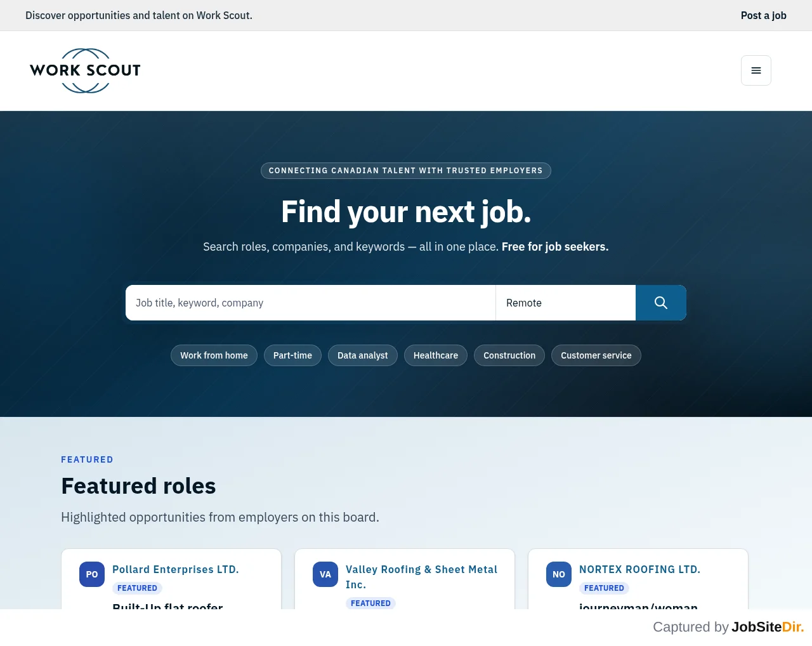Viewport: 812px width, 646px height.
Task: Open Valley Roofing & Sheet Metal Inc. link
Action: tap(421, 577)
